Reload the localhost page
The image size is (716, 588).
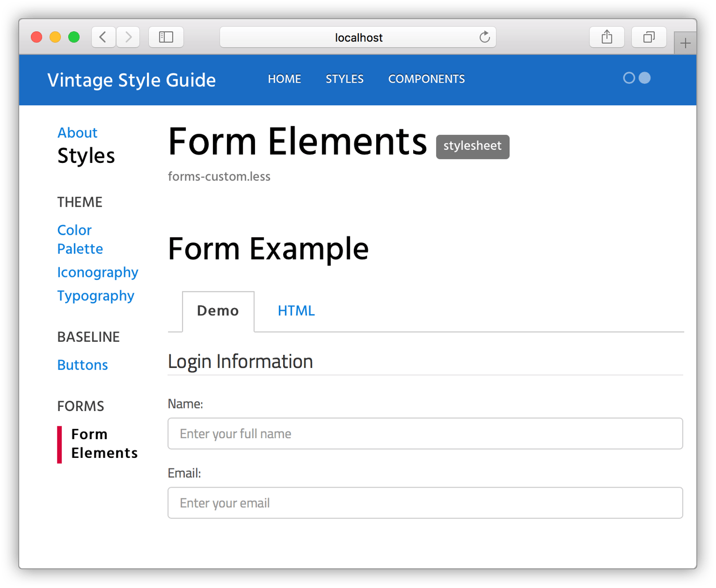click(x=484, y=37)
